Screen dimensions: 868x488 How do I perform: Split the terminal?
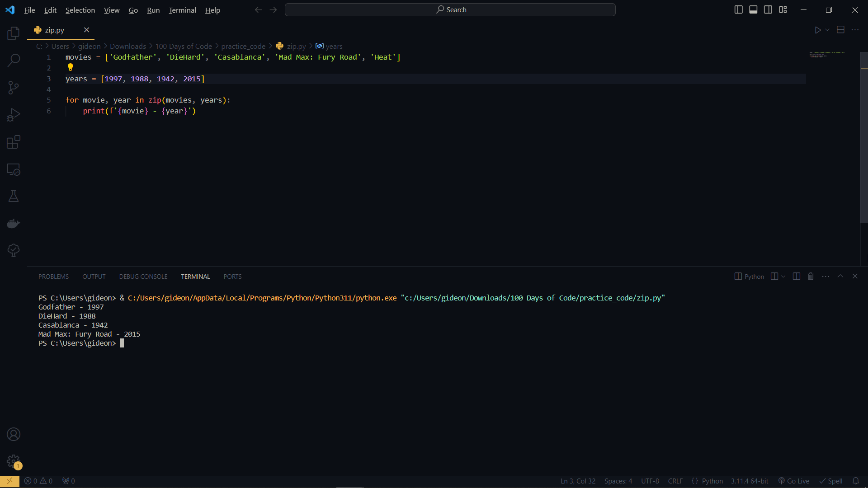click(x=797, y=276)
